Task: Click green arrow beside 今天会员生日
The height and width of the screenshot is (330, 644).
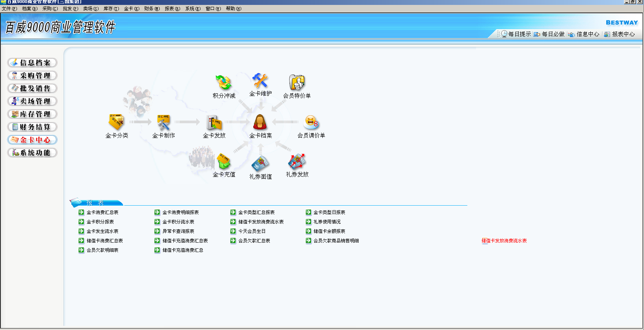Action: click(x=233, y=231)
